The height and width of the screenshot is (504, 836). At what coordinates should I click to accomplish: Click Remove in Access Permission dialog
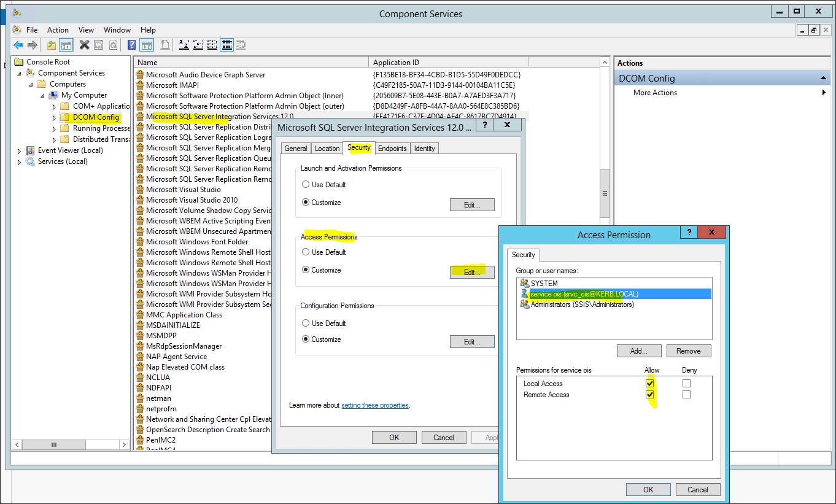point(689,351)
